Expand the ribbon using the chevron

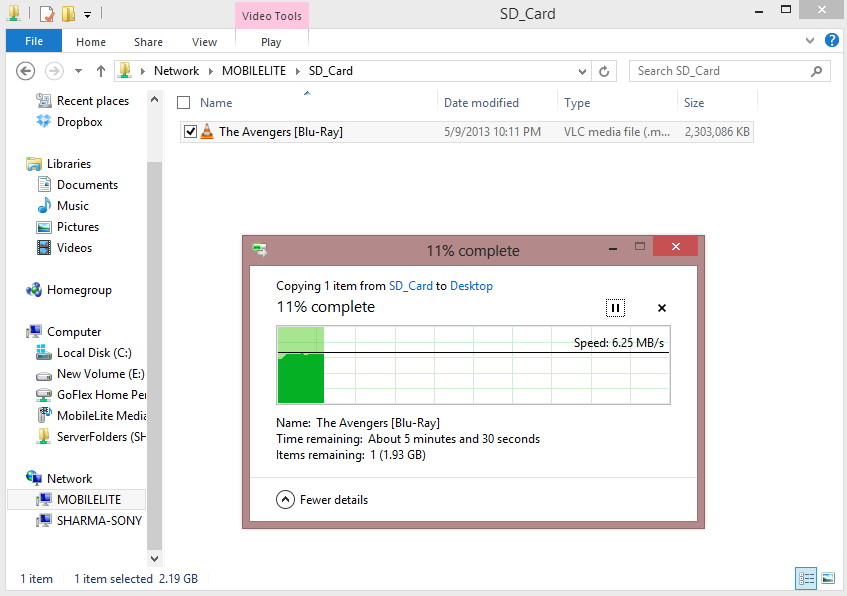(x=811, y=42)
